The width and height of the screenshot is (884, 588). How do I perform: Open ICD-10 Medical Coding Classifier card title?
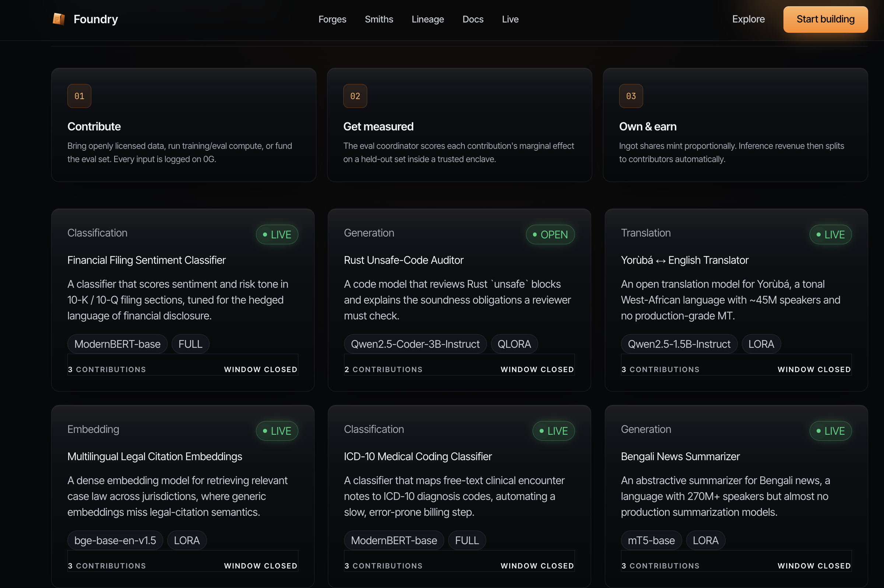[418, 456]
